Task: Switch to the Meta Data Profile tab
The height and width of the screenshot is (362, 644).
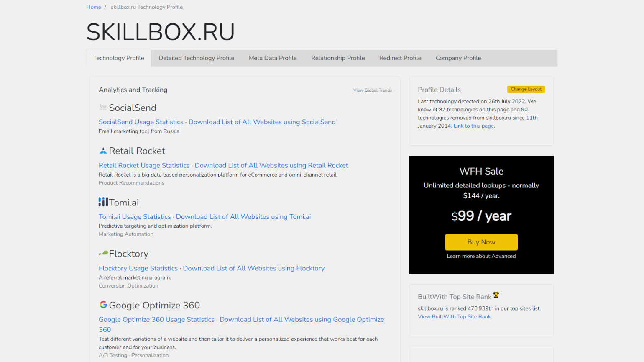Action: [273, 58]
